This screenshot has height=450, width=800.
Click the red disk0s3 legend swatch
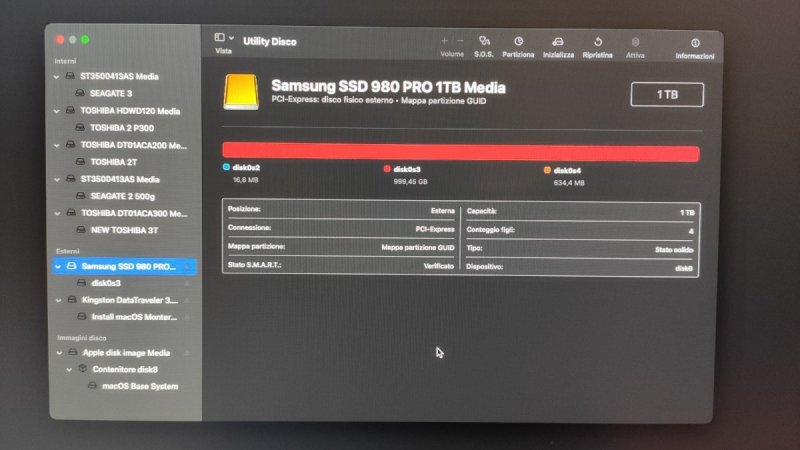tap(387, 169)
